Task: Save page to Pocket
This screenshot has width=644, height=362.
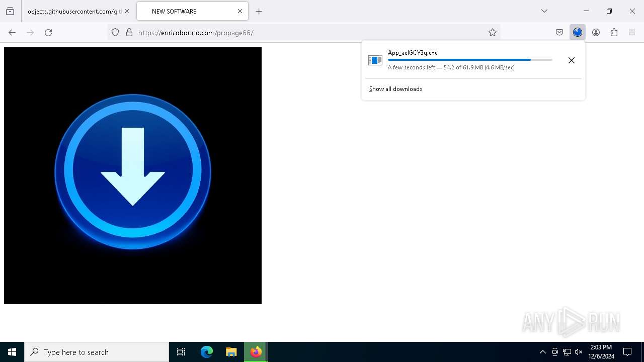Action: coord(559,32)
